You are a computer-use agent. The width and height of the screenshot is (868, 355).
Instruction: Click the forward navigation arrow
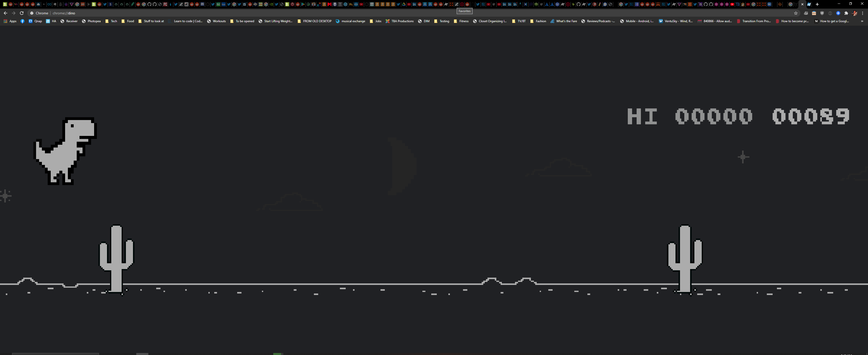[13, 13]
